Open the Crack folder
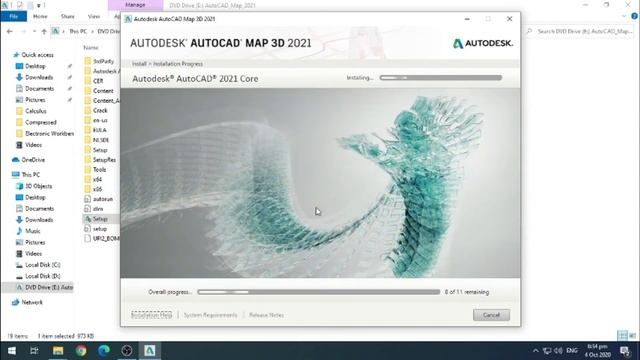The image size is (640, 360). pos(96,110)
